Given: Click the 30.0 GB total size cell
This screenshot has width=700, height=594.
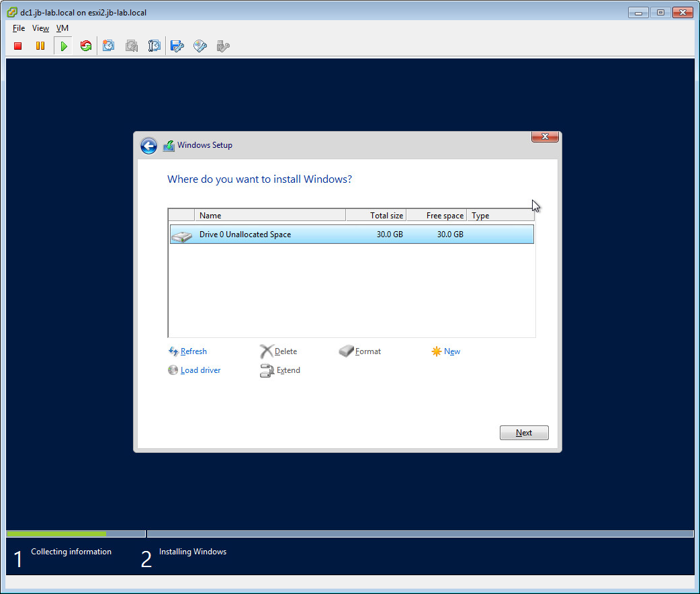Looking at the screenshot, I should pyautogui.click(x=389, y=235).
